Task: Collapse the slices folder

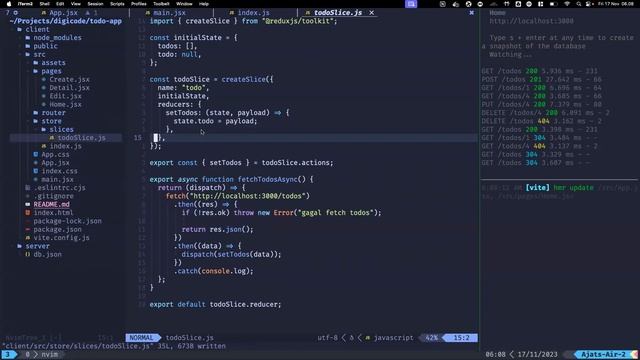Action: pos(61,129)
